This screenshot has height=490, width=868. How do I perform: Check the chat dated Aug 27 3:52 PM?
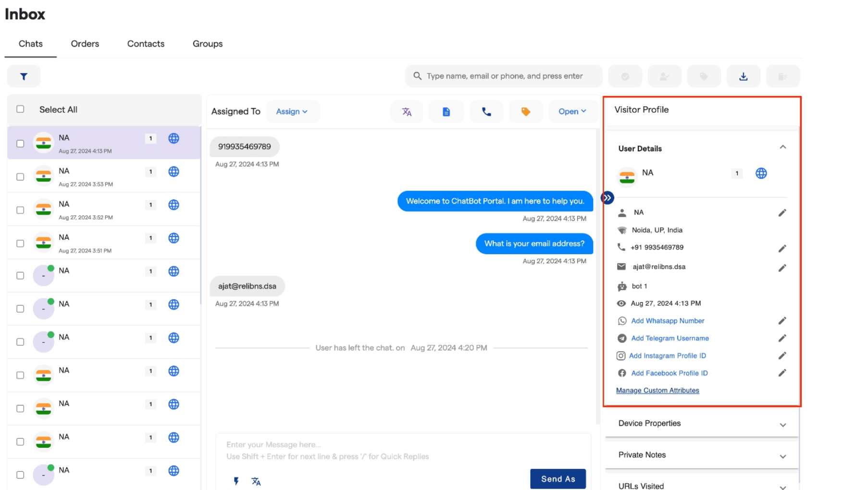(x=20, y=210)
